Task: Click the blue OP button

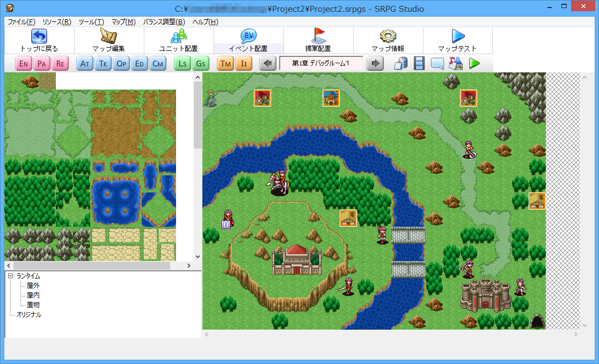Action: pyautogui.click(x=121, y=63)
